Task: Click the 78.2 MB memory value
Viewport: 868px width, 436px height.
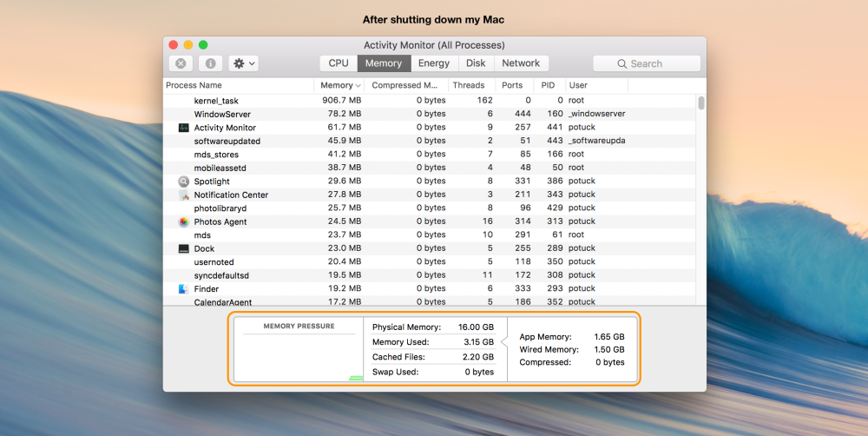Action: tap(345, 114)
